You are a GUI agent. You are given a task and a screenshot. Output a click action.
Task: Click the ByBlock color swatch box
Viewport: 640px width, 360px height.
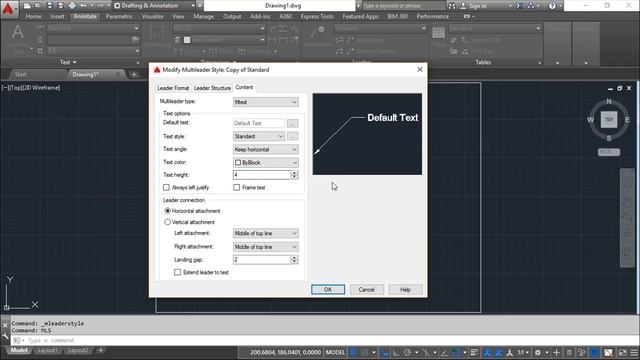[x=238, y=162]
